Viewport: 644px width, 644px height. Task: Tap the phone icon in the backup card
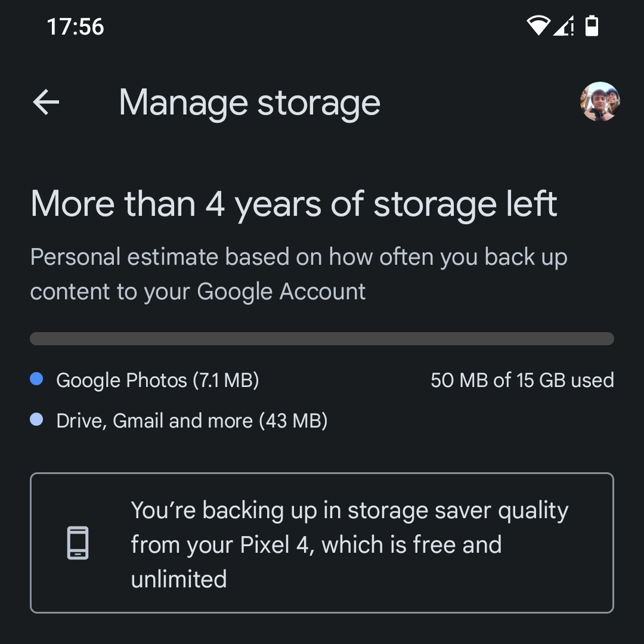point(78,544)
